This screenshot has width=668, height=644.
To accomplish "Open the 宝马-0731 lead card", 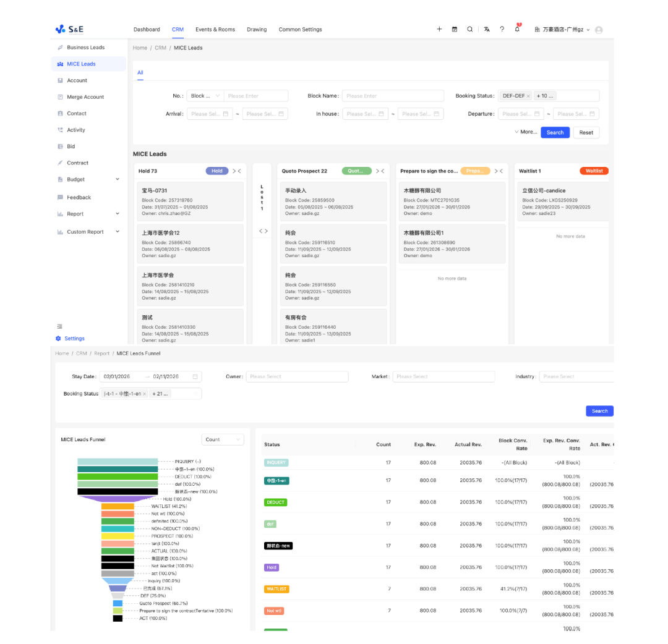I will click(190, 201).
